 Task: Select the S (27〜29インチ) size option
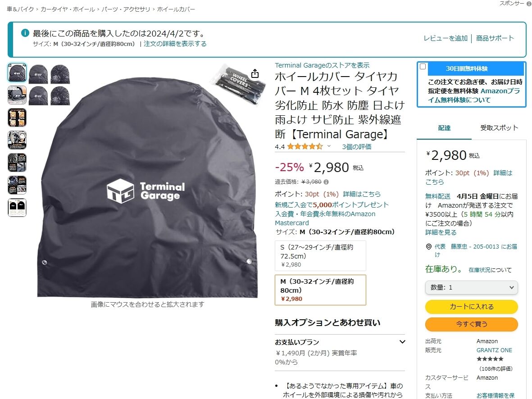320,255
